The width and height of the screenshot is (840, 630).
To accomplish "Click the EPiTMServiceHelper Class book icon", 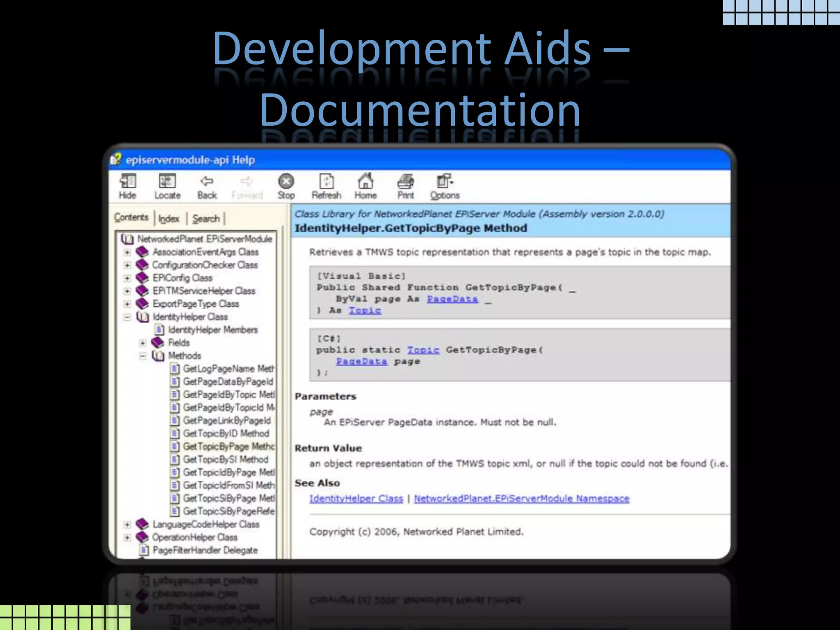I will tap(142, 290).
